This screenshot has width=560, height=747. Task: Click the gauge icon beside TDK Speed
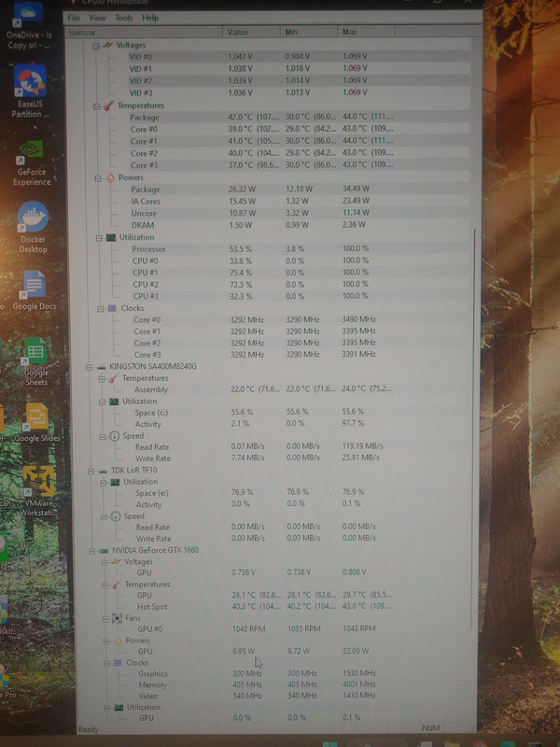[115, 516]
